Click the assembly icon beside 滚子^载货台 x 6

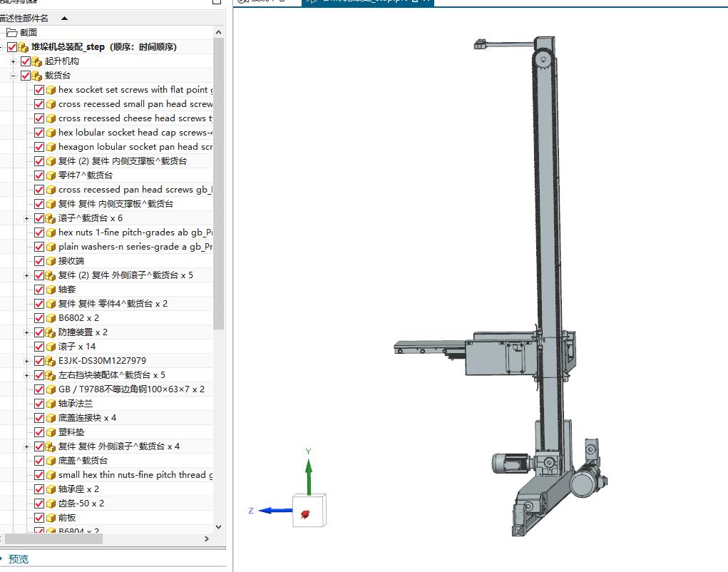point(51,218)
